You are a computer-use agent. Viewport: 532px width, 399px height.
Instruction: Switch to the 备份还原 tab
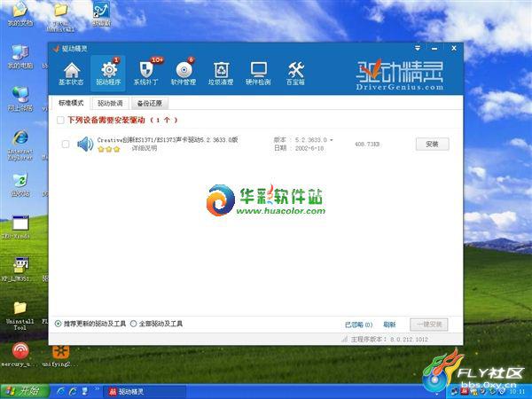[150, 103]
